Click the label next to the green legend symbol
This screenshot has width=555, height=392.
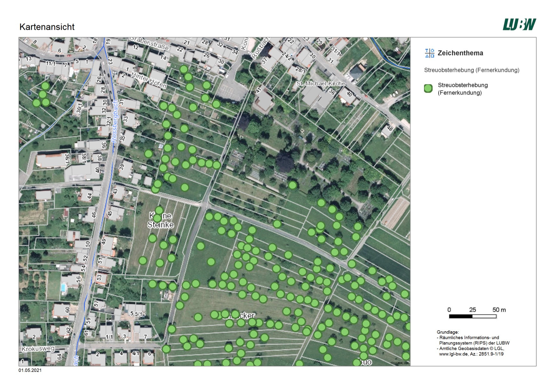[x=463, y=89]
